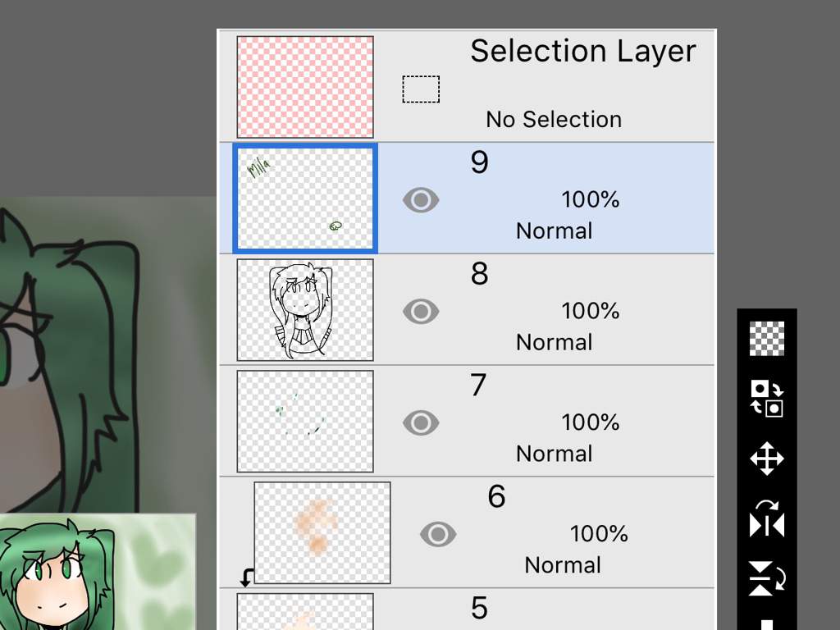The image size is (840, 630).
Task: Open blend mode Normal on layer 7
Action: [554, 454]
